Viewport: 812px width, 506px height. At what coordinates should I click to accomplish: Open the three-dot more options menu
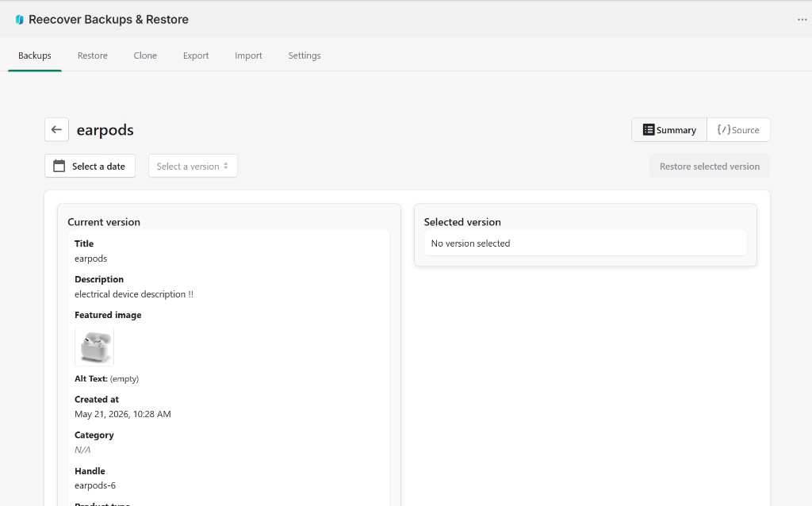pyautogui.click(x=802, y=20)
